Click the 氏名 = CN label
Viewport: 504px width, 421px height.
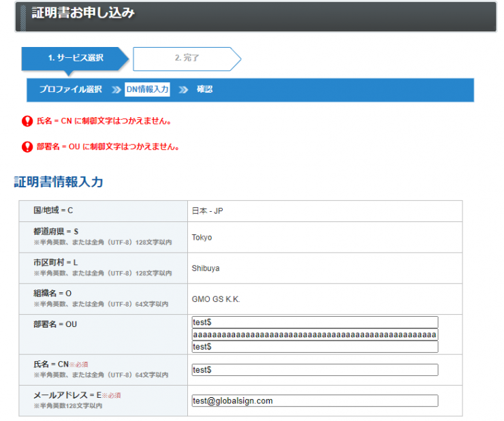click(x=51, y=364)
